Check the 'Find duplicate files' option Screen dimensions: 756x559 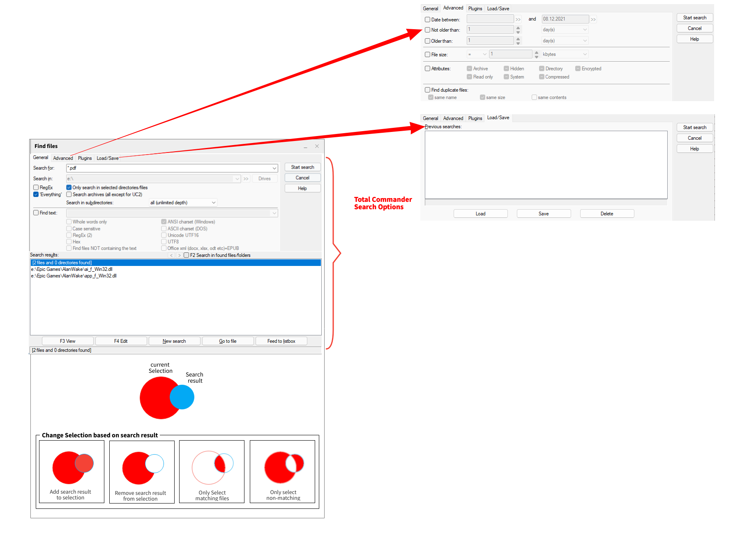click(x=428, y=90)
